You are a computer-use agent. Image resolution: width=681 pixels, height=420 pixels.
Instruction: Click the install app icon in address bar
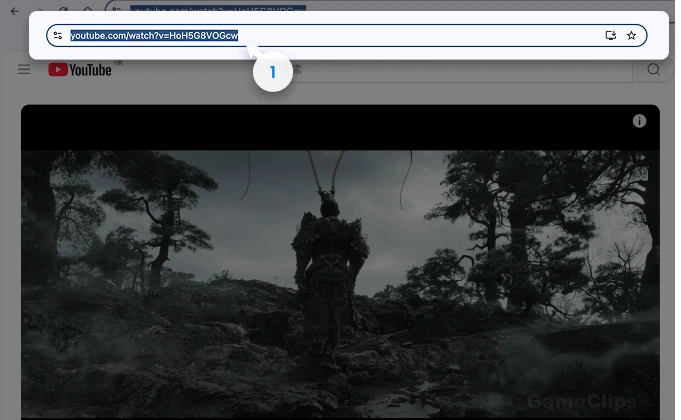[x=611, y=36]
